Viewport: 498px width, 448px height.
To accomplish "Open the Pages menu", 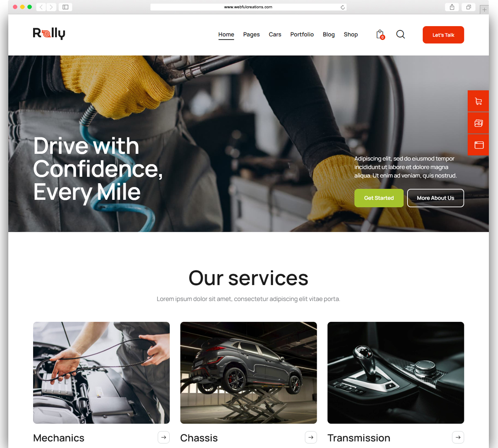I will 251,34.
